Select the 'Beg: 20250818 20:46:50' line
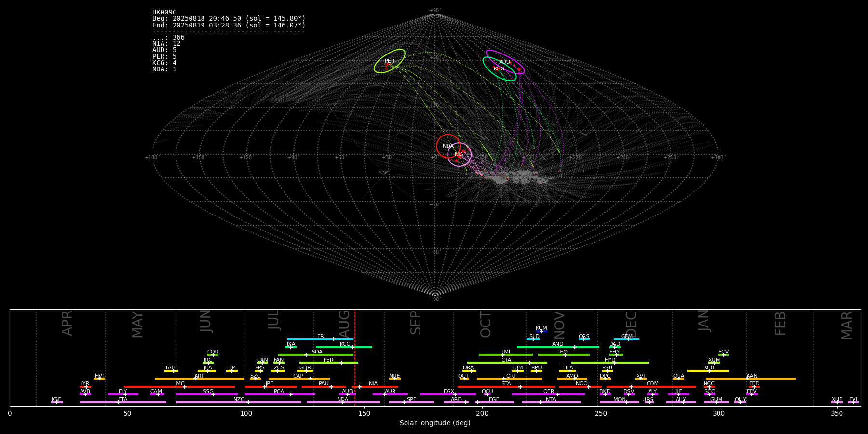868x434 pixels. pos(229,18)
